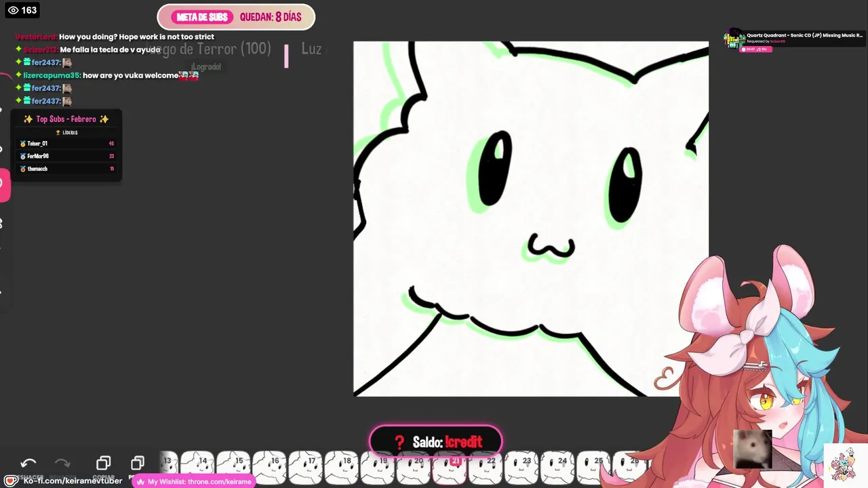Select Teiser_01 row in Top Subs
The image size is (868, 488).
point(66,144)
